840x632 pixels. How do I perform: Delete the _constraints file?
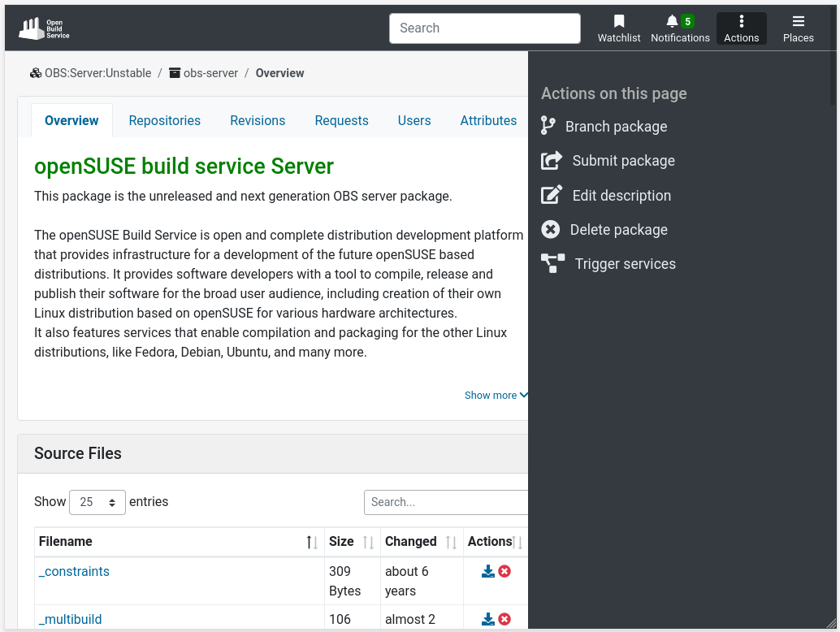[504, 572]
